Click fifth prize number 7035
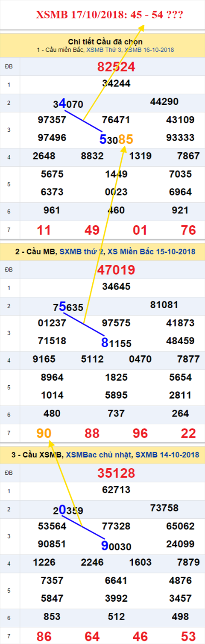 180,174
